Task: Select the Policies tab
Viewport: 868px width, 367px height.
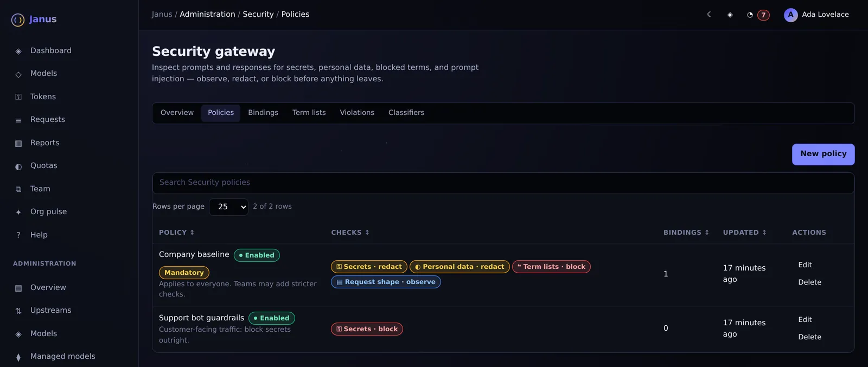Action: click(x=221, y=113)
